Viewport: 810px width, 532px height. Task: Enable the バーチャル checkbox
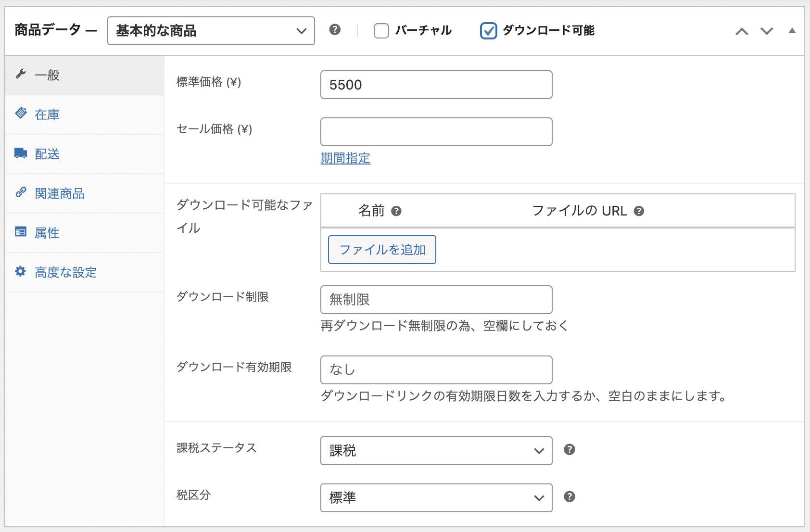[x=381, y=31]
